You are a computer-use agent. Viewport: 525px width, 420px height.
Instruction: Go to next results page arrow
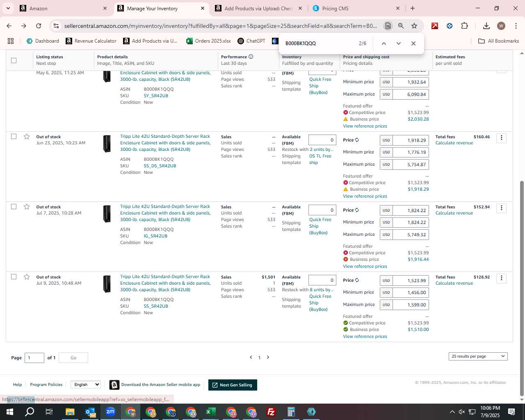pyautogui.click(x=268, y=357)
